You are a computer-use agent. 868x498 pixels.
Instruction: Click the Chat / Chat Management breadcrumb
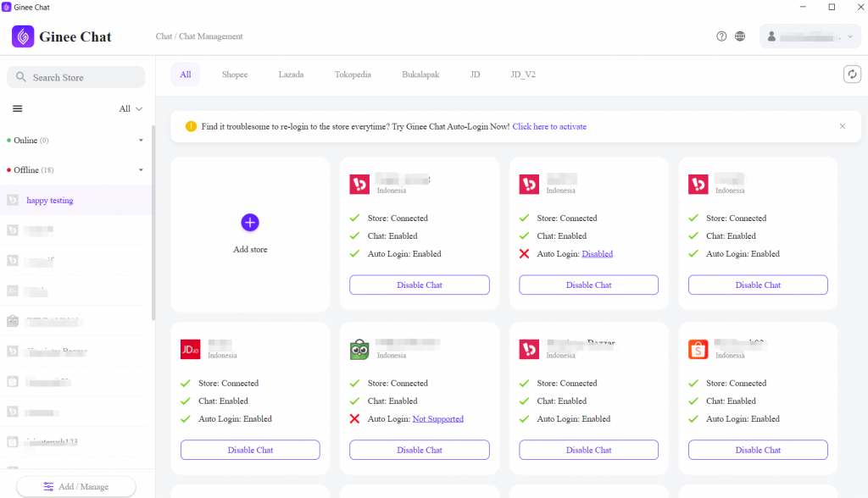click(x=199, y=36)
